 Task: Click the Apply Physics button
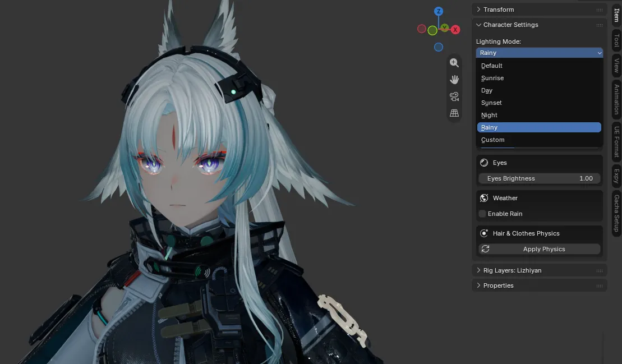click(540, 249)
